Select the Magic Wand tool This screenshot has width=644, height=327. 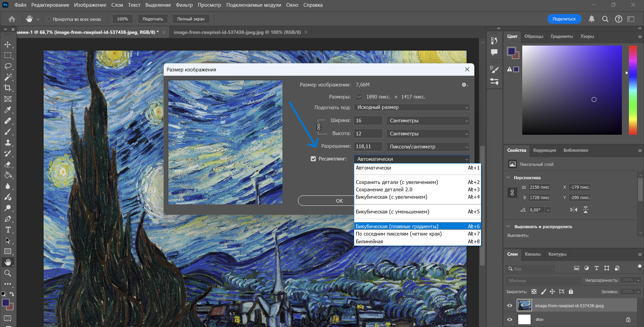(x=8, y=77)
